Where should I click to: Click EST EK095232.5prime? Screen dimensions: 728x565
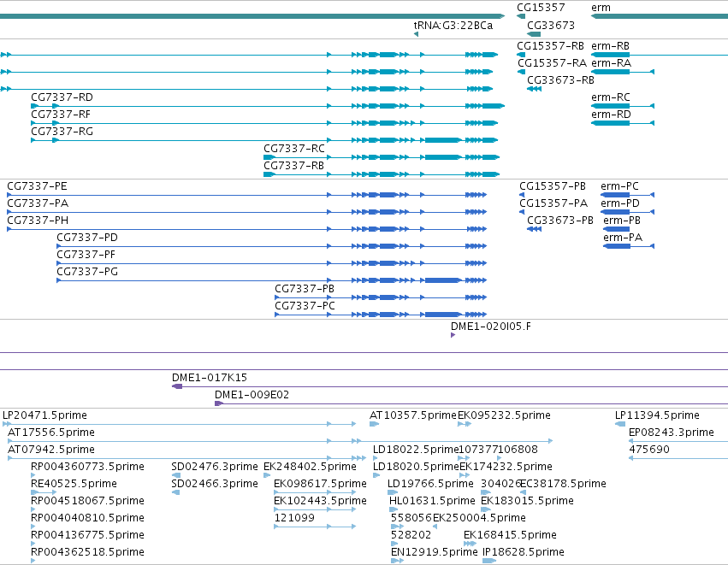tap(504, 415)
